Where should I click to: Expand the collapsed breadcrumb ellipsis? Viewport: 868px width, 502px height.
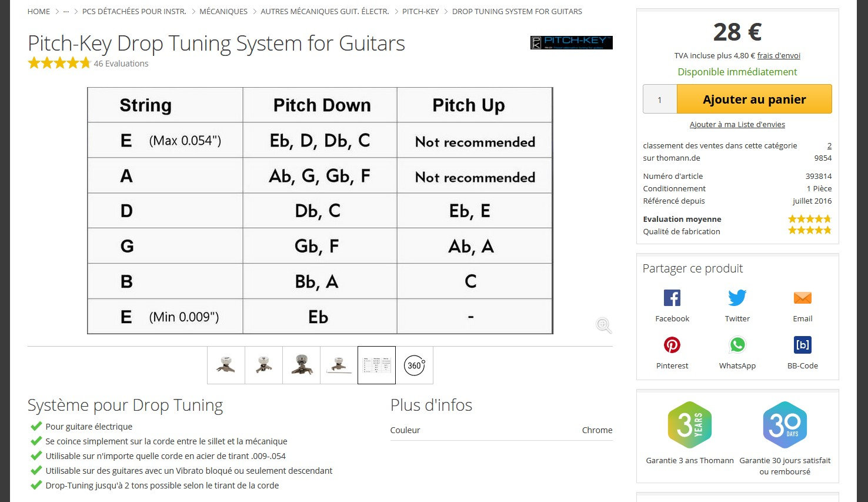click(66, 11)
